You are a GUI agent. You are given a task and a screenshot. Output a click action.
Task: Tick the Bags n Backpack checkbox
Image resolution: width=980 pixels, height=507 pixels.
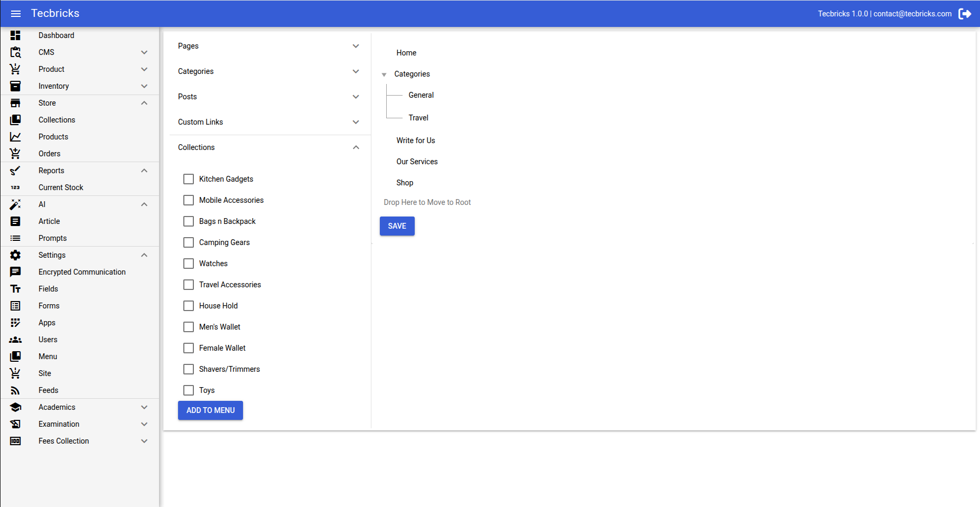click(x=189, y=221)
